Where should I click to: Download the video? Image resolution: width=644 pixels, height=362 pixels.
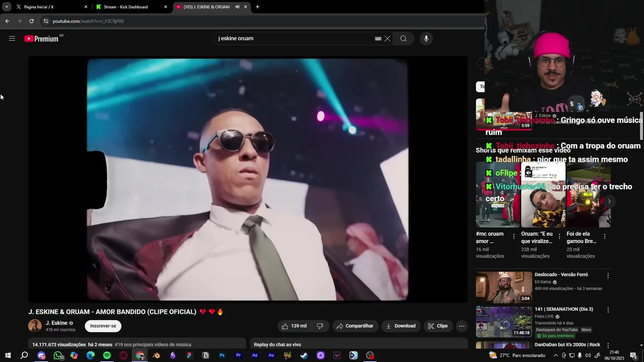click(401, 326)
